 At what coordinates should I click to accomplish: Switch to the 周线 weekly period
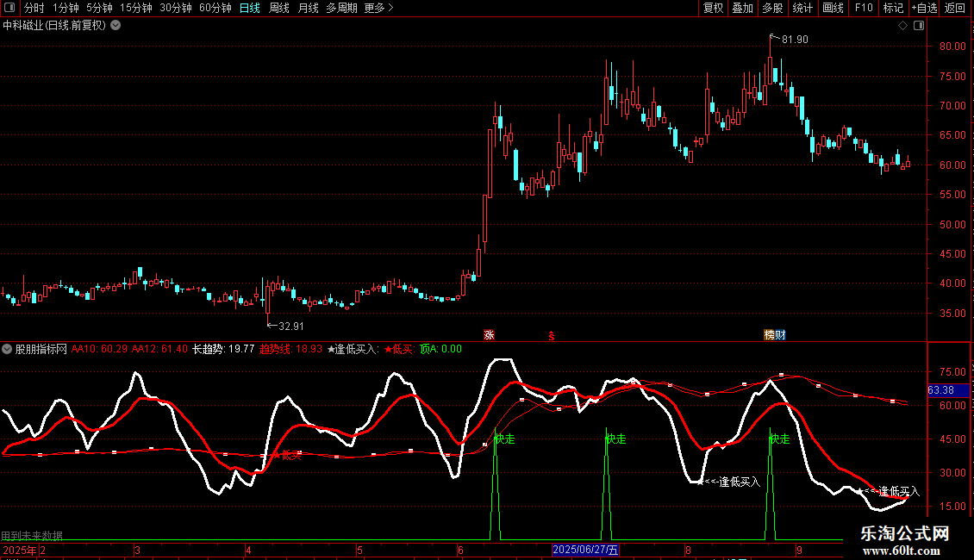279,8
